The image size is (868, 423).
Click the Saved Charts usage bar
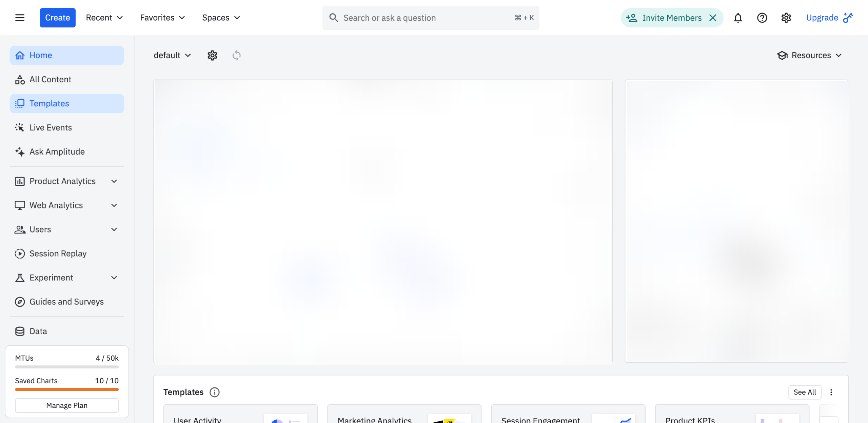point(67,389)
